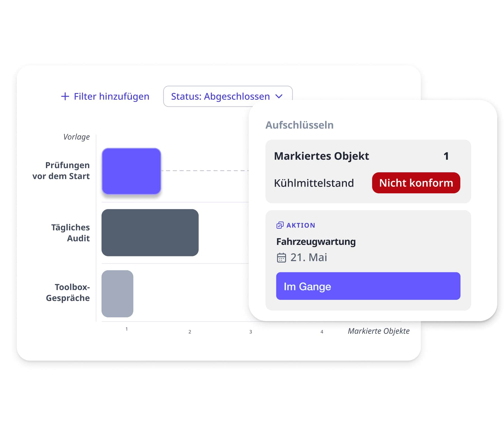Expand the status filter chevron arrow

point(279,96)
